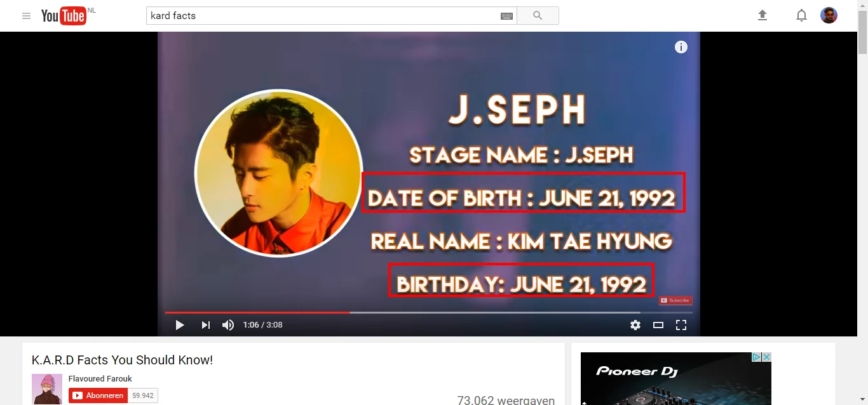
Task: Open the notifications bell
Action: [x=801, y=15]
